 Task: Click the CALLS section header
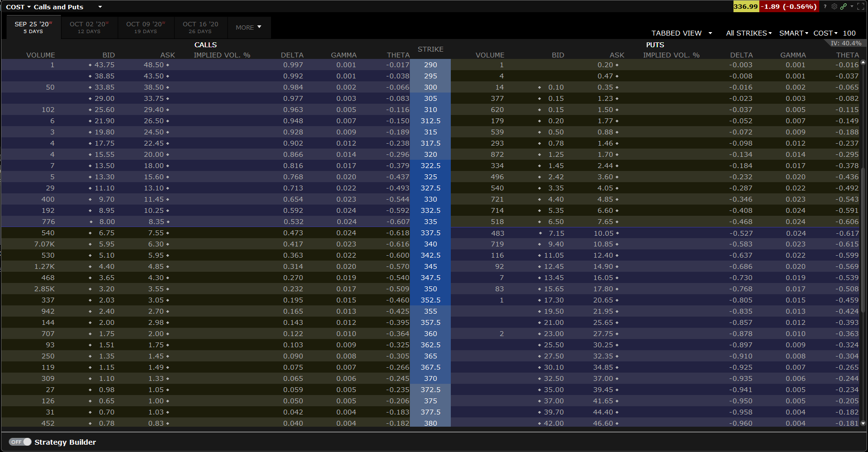(x=206, y=45)
